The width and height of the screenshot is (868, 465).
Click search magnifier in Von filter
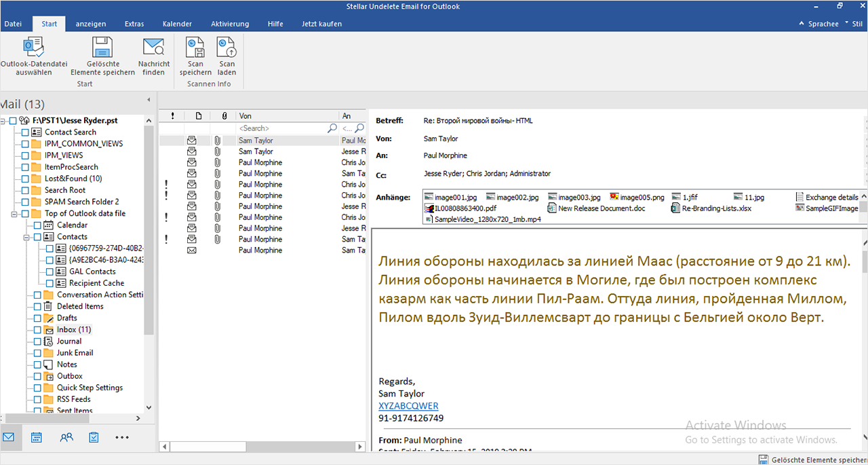pyautogui.click(x=332, y=128)
